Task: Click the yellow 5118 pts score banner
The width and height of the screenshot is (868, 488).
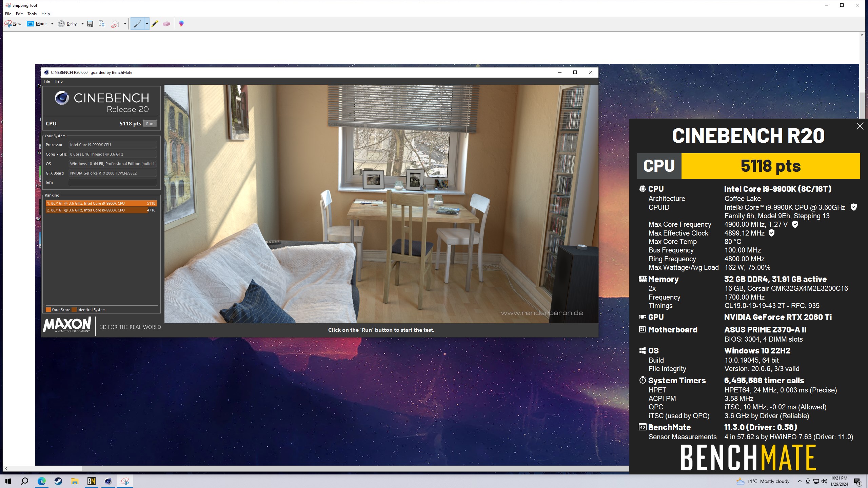Action: [770, 166]
